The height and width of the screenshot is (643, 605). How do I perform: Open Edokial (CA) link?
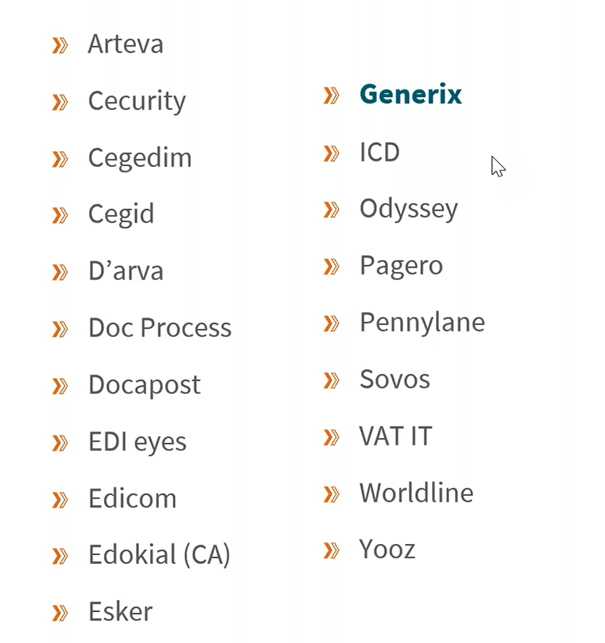click(159, 555)
